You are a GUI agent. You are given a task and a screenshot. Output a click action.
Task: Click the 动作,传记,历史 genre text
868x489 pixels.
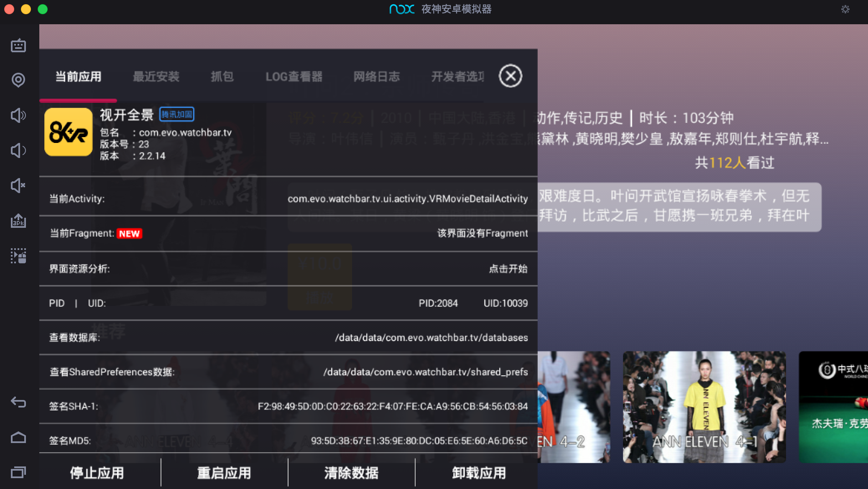580,118
